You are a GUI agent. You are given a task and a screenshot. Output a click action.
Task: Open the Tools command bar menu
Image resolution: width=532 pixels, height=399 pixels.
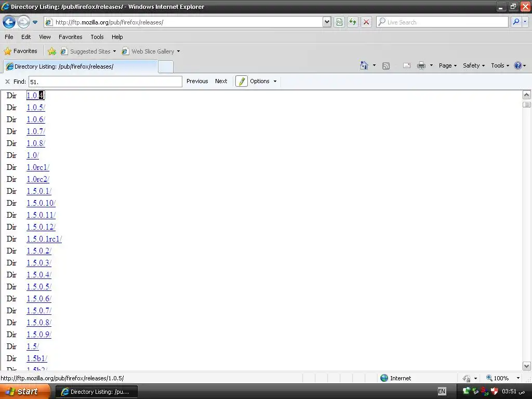point(500,65)
